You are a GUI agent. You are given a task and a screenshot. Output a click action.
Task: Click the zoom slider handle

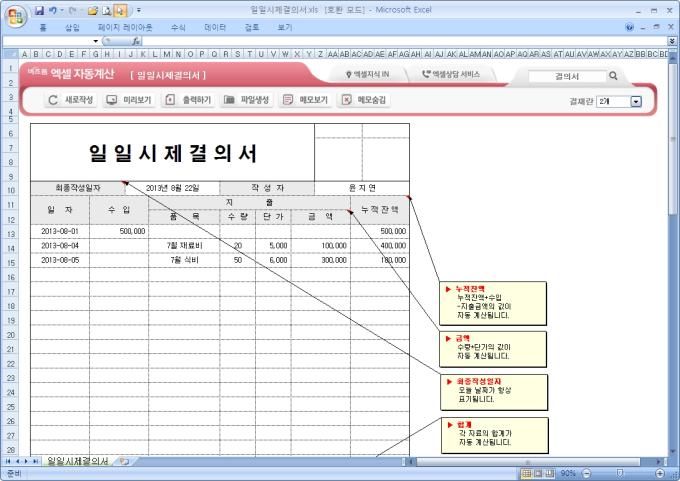click(x=620, y=473)
